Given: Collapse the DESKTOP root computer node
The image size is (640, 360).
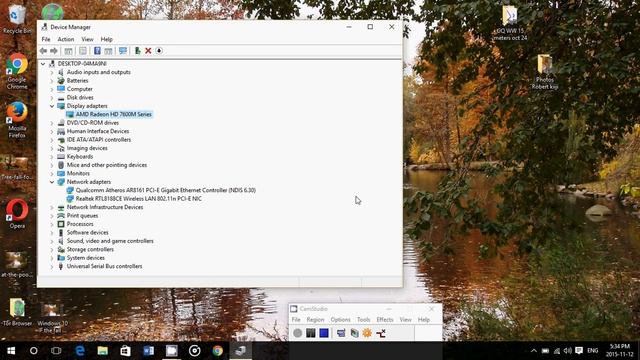Looking at the screenshot, I should click(43, 64).
